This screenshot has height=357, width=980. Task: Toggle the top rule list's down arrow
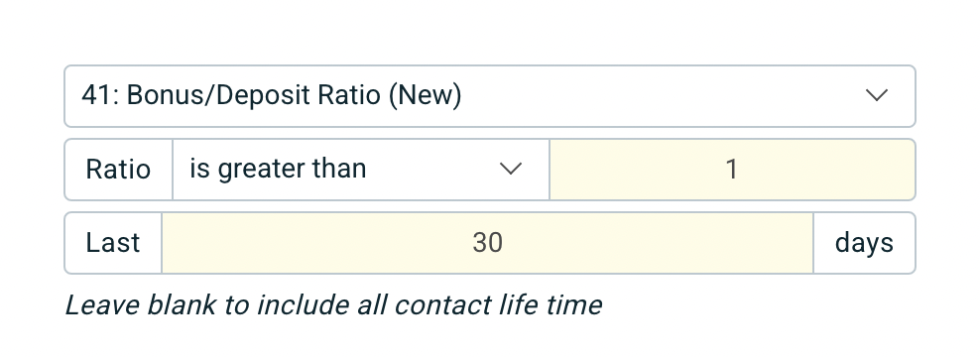coord(876,95)
